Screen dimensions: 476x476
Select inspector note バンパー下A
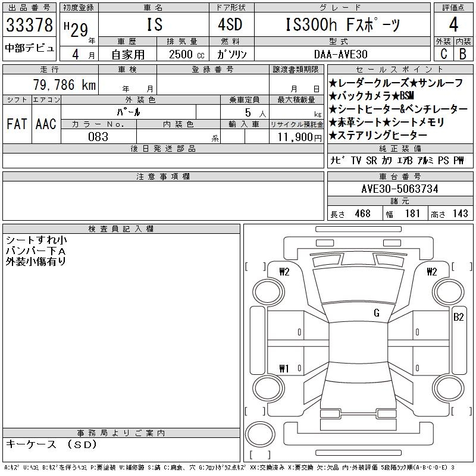(36, 251)
